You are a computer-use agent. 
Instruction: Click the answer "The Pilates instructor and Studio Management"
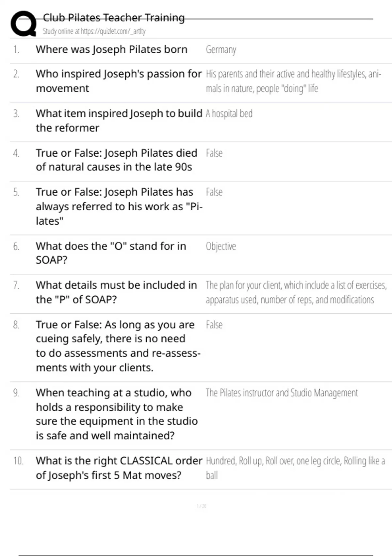pos(282,393)
